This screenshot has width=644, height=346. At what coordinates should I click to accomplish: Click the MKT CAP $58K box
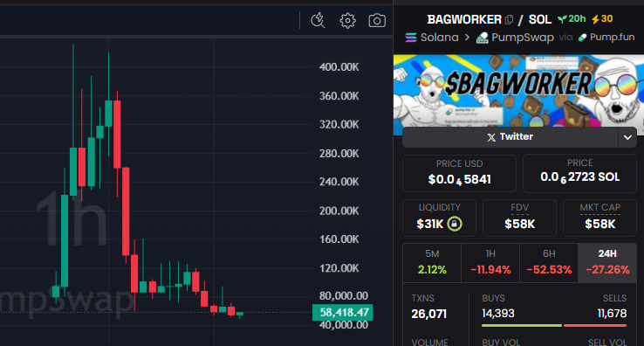point(599,218)
